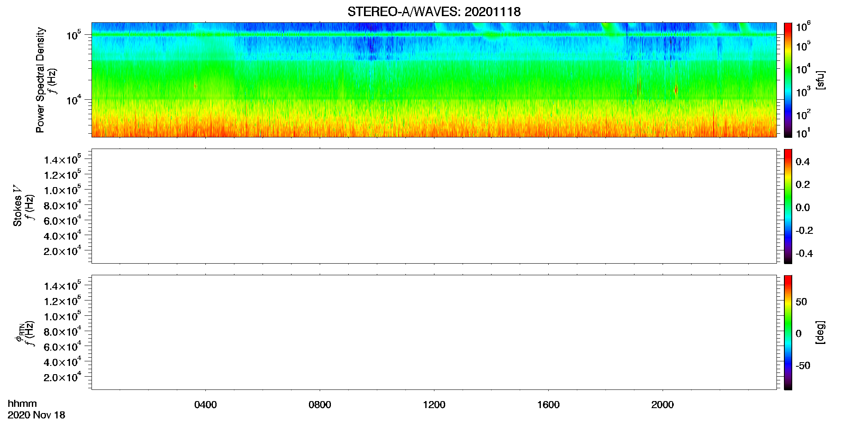This screenshot has width=868, height=447.
Task: Click the empty Stokes V panel
Action: click(x=434, y=206)
